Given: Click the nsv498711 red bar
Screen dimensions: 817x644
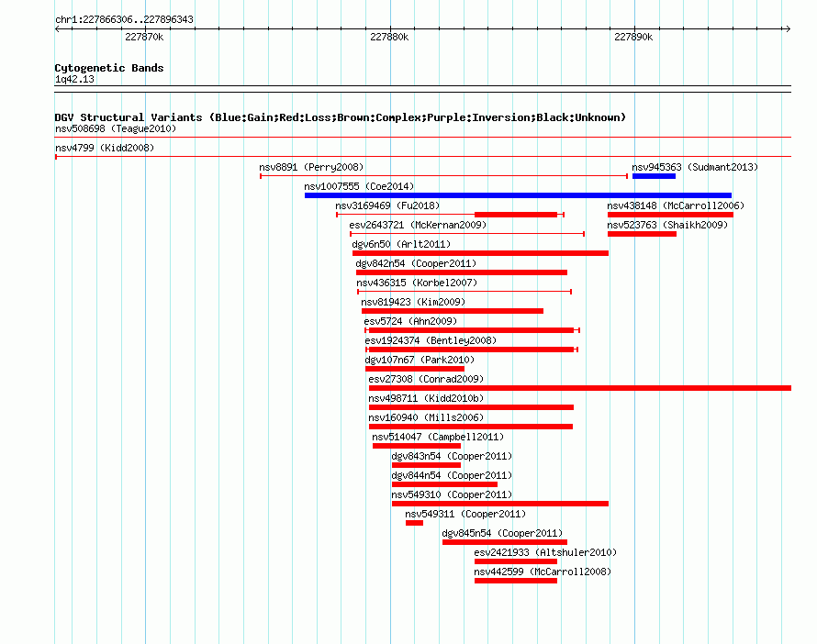Looking at the screenshot, I should 471,407.
